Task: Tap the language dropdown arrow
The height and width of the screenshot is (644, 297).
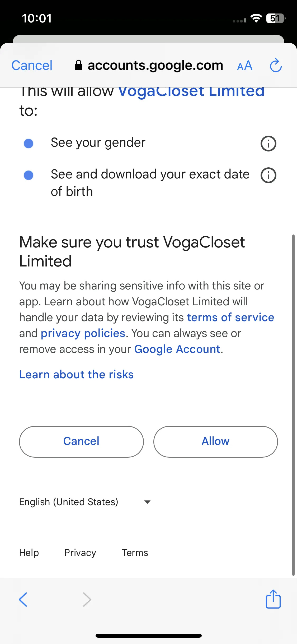Action: pyautogui.click(x=147, y=502)
